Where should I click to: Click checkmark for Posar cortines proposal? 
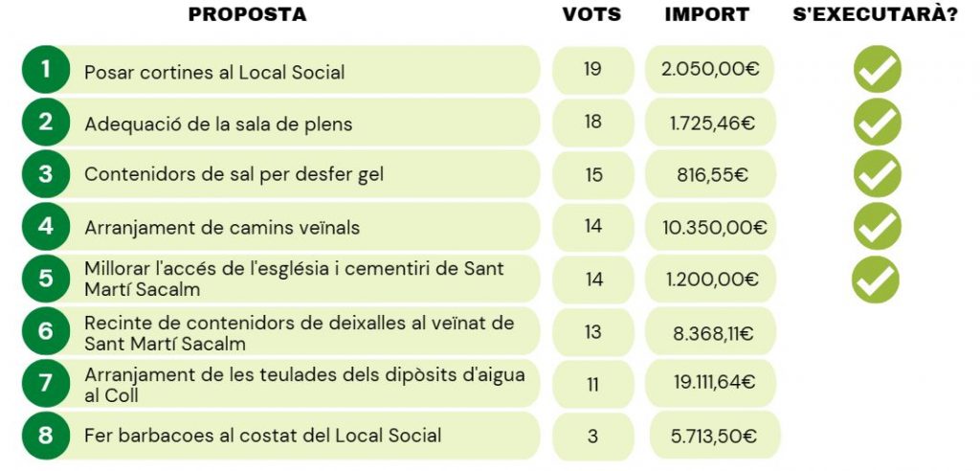[877, 70]
